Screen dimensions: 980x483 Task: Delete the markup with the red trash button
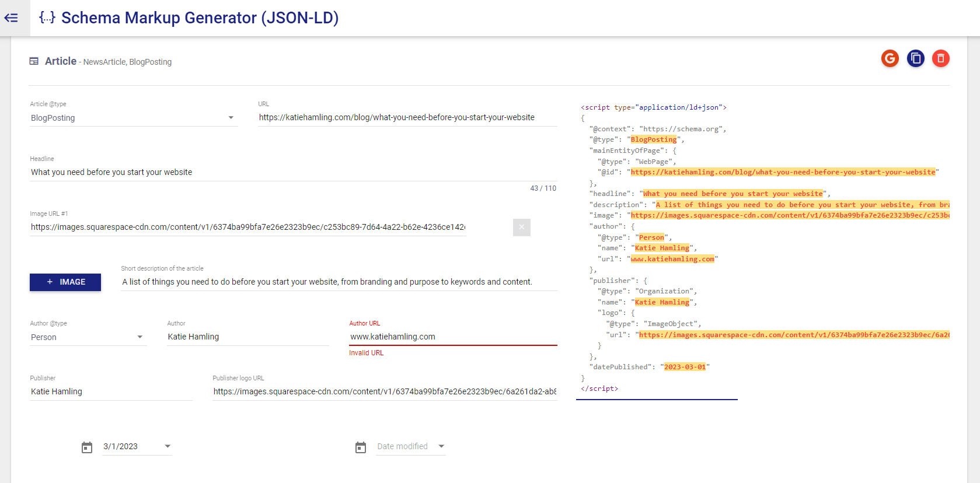(x=941, y=58)
